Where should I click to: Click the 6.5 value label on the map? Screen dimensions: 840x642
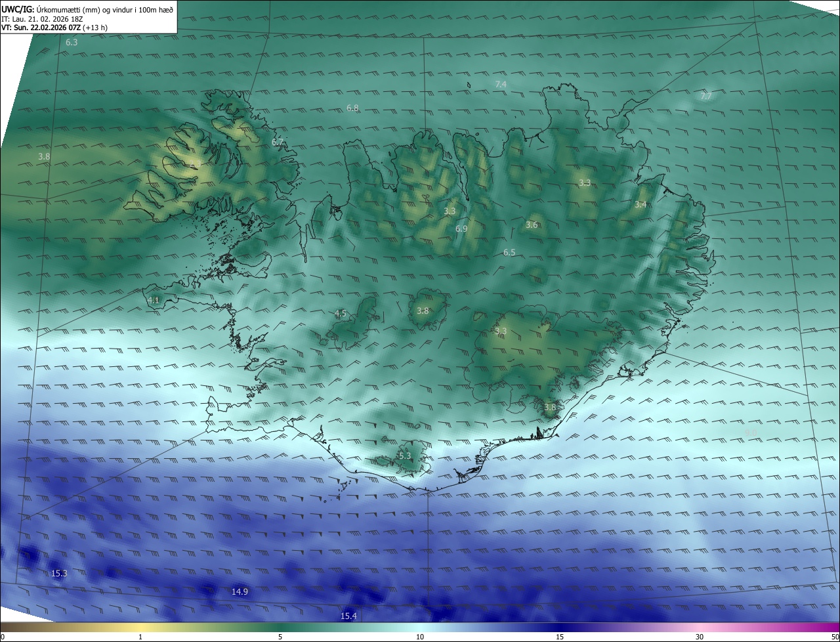click(509, 253)
